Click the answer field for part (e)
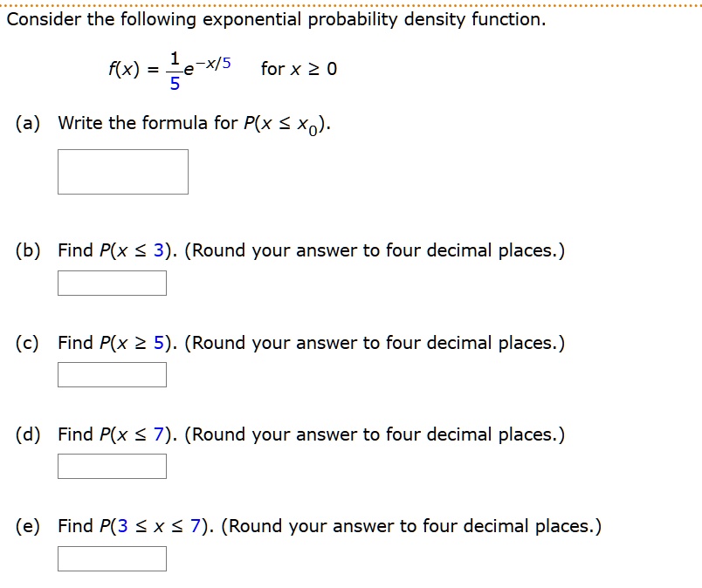The height and width of the screenshot is (588, 702). coord(111,558)
